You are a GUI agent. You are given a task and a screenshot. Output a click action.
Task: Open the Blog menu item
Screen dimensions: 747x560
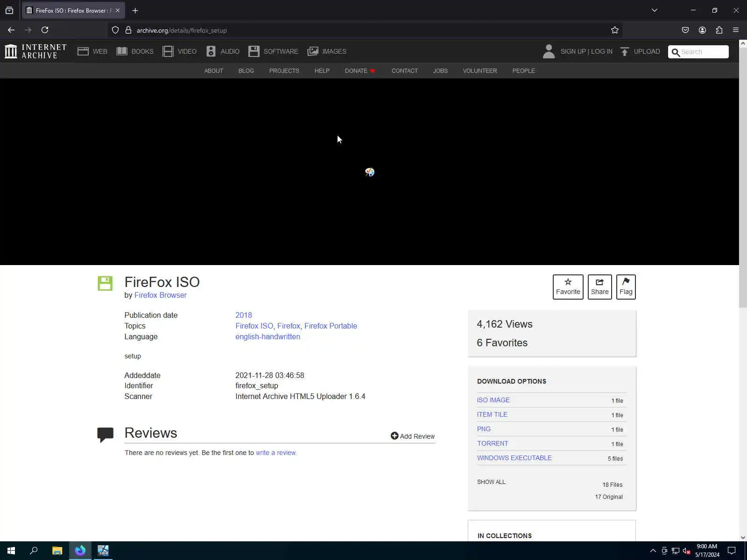point(246,71)
